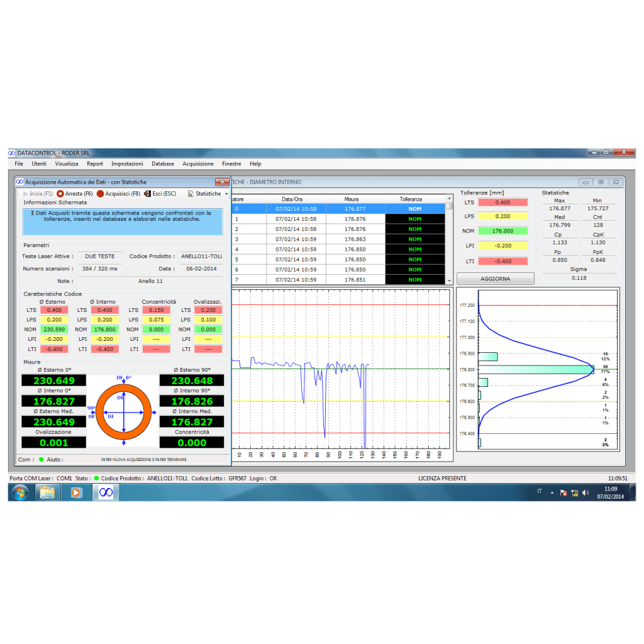This screenshot has height=644, width=644.
Task: Click the volume icon in system tray
Action: (587, 493)
